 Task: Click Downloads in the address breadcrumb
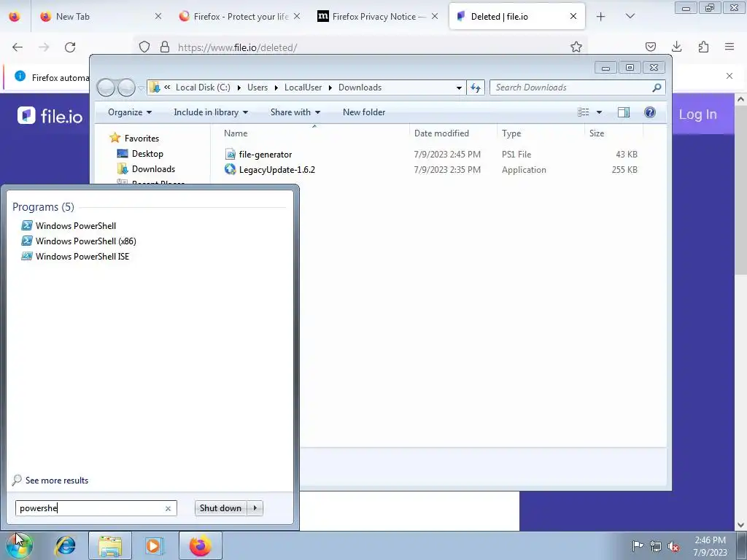click(360, 87)
